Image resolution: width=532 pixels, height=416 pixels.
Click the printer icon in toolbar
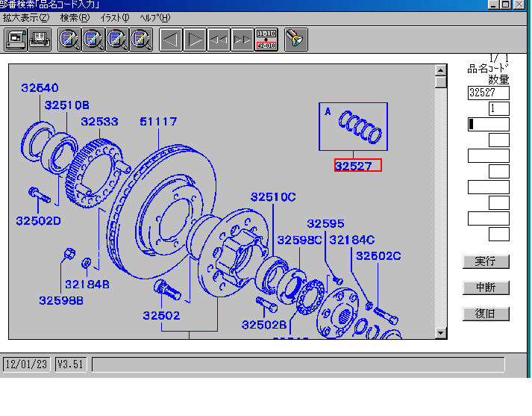39,40
